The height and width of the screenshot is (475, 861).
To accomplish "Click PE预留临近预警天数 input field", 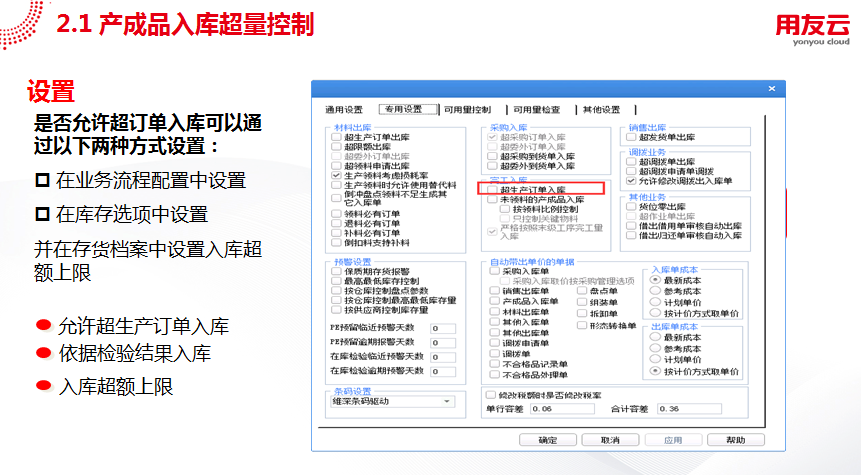I will click(x=443, y=328).
